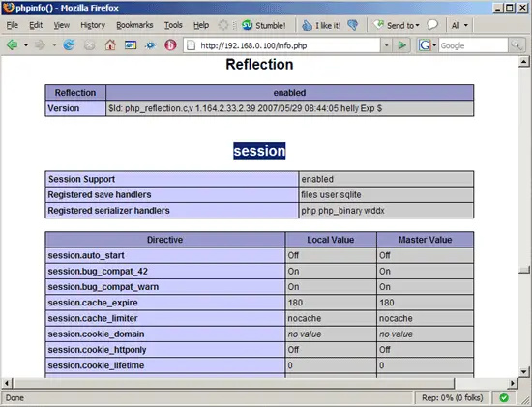The height and width of the screenshot is (407, 532).
Task: Open the Back history dropdown arrow
Action: [26, 45]
